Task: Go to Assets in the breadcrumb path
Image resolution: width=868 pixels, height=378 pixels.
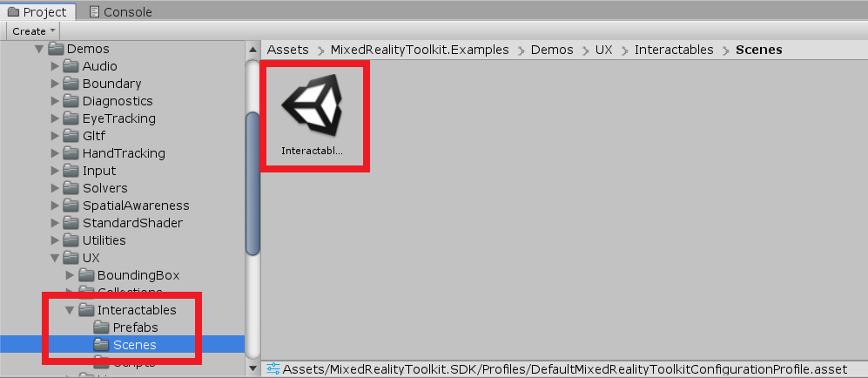Action: tap(288, 50)
